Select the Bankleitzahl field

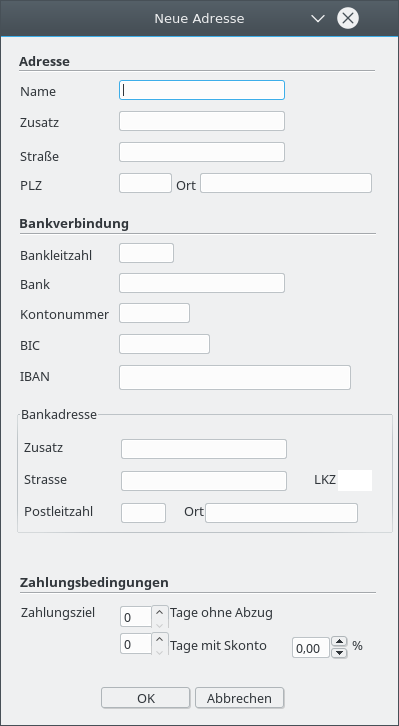tap(146, 253)
